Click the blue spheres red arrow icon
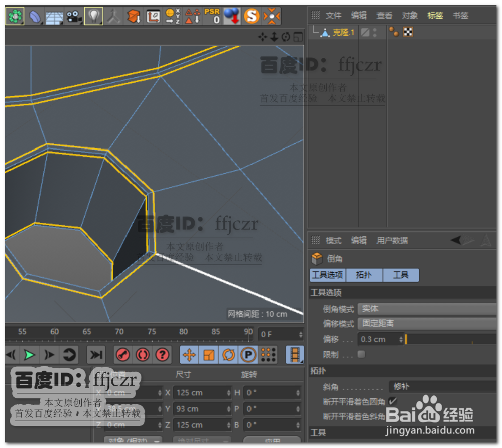Screen dimensions: 502x448 [232, 16]
